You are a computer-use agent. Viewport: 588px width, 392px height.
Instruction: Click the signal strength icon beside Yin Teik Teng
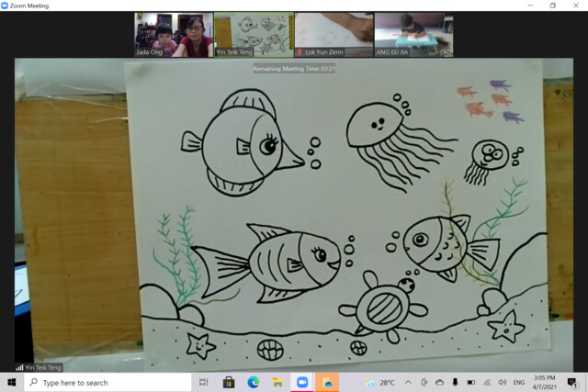19,367
